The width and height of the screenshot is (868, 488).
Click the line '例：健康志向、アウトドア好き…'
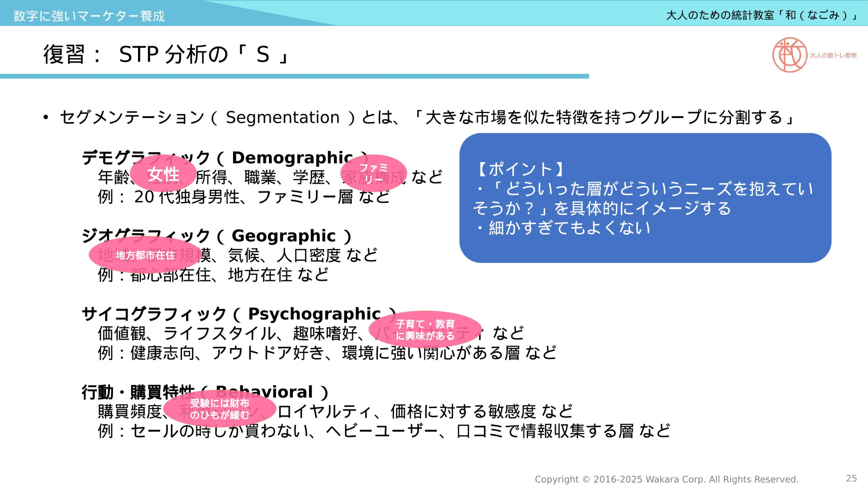tap(327, 353)
